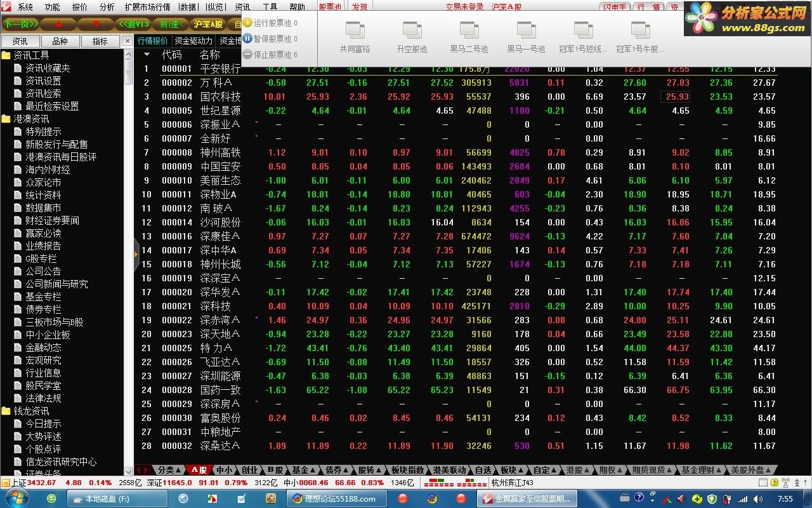Click the 发现 tab at top

click(x=360, y=7)
